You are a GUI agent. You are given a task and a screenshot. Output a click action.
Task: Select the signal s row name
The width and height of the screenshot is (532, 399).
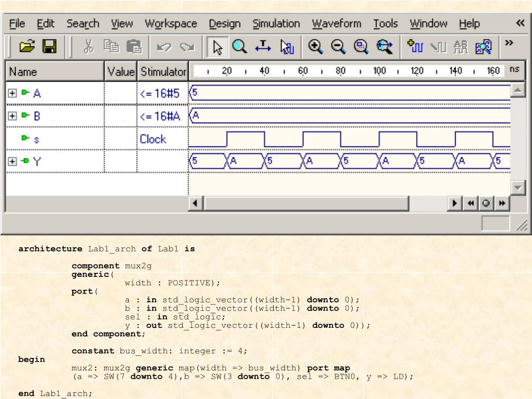(36, 139)
